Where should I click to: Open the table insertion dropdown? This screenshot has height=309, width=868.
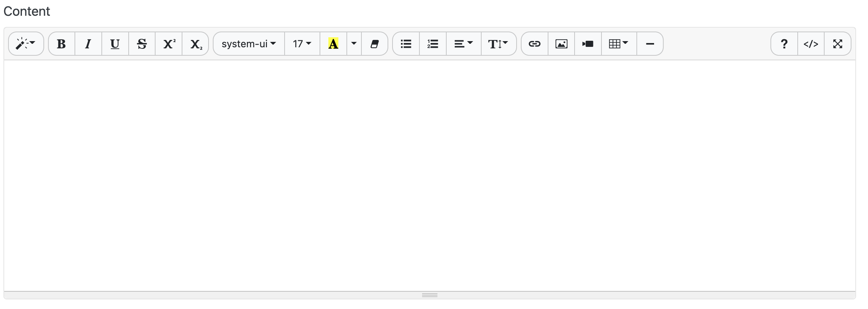[x=619, y=44]
